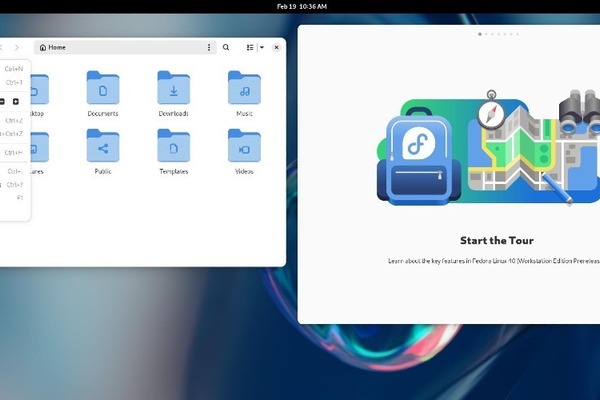The width and height of the screenshot is (600, 400).
Task: Choose the Help menu item with F1
Action: point(19,198)
